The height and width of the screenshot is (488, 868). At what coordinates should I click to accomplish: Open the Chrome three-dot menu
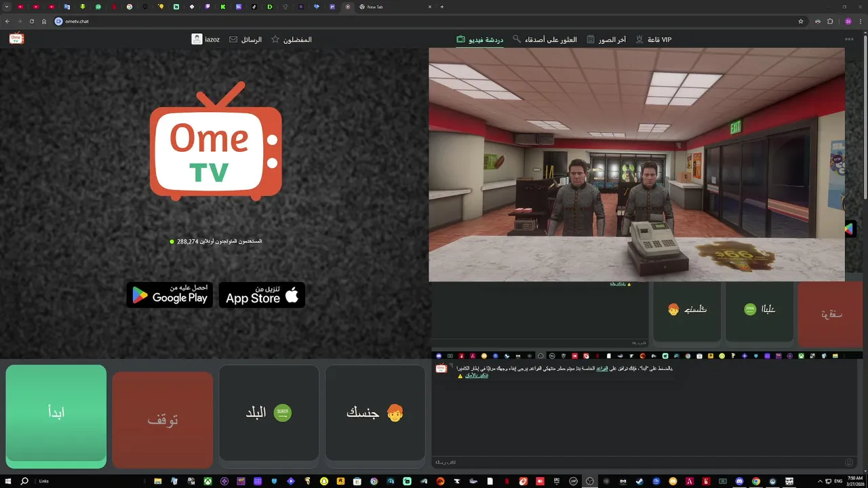(x=861, y=21)
